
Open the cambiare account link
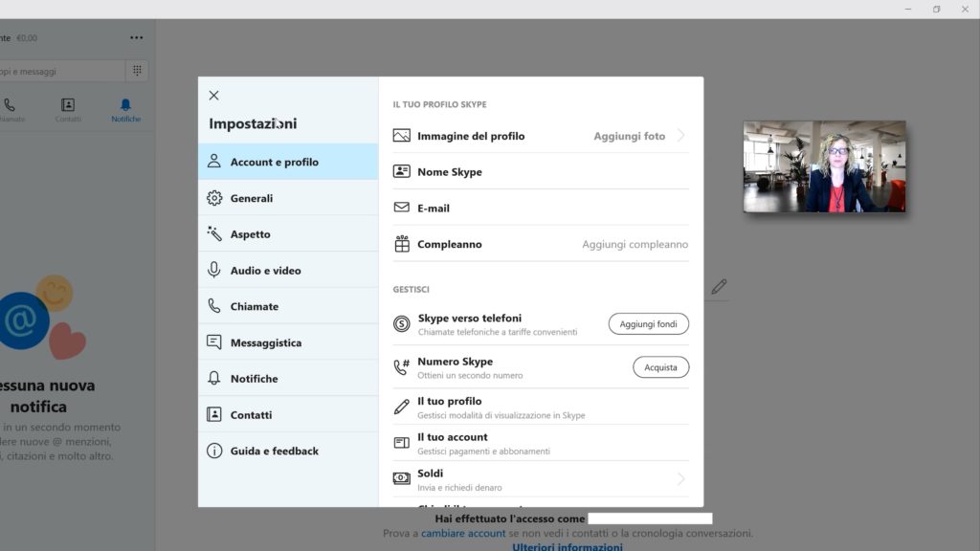pos(463,533)
